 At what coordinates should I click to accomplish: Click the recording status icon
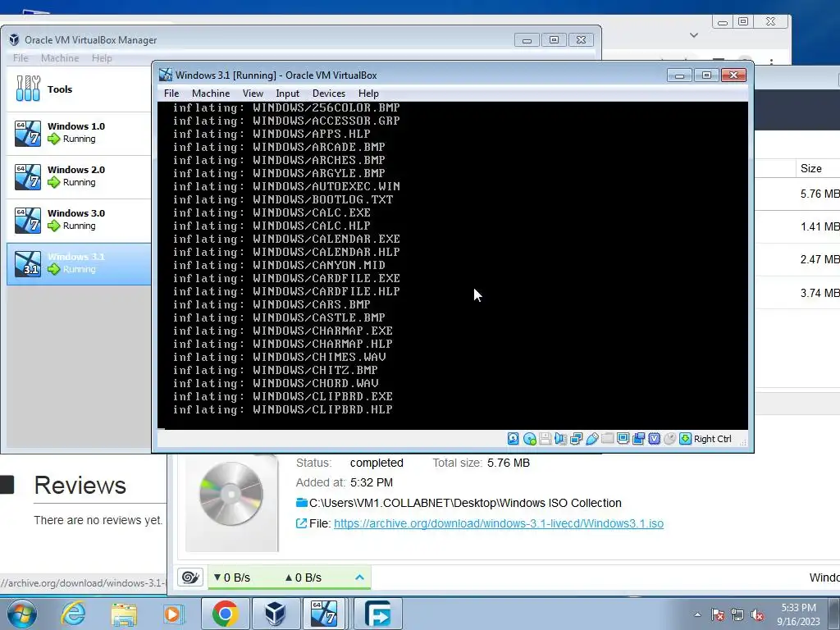pos(638,439)
